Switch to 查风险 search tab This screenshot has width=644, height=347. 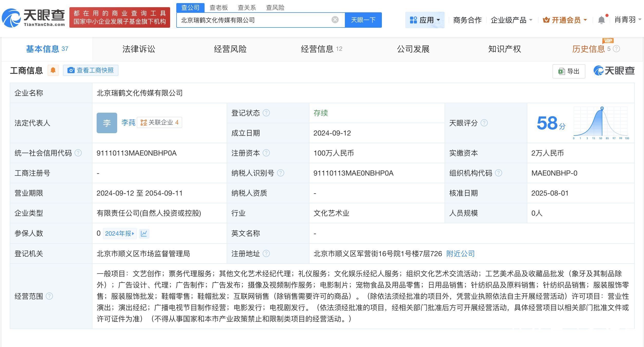pyautogui.click(x=275, y=7)
